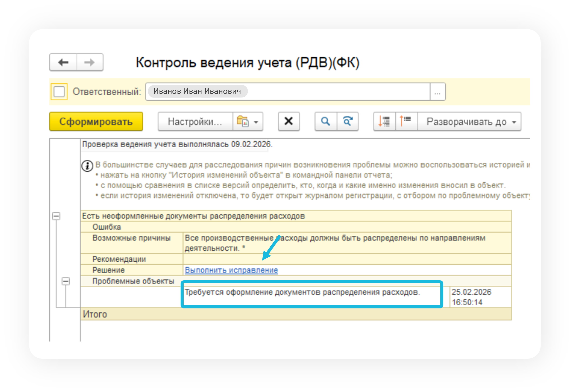Click the report variants icon

242,121
